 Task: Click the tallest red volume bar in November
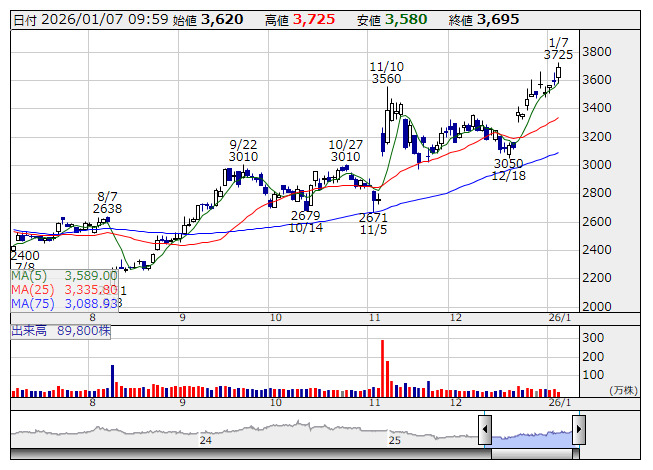382,366
